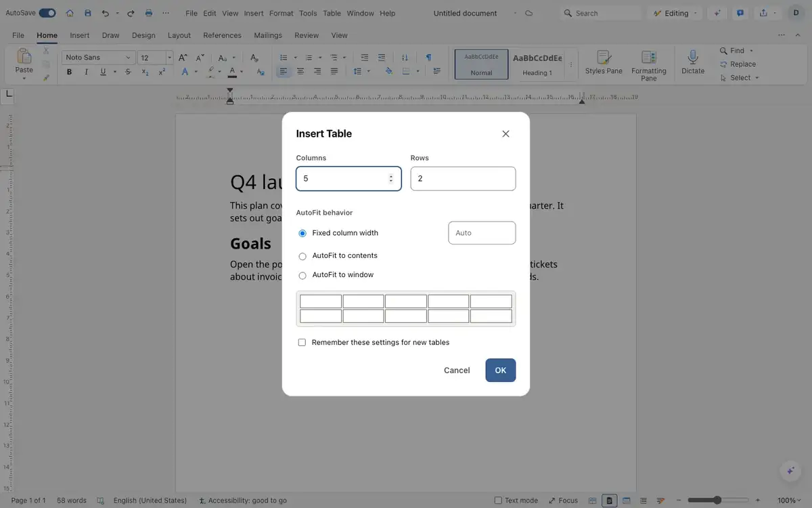Image resolution: width=812 pixels, height=508 pixels.
Task: Click the Cut scissors icon
Action: coord(46,51)
